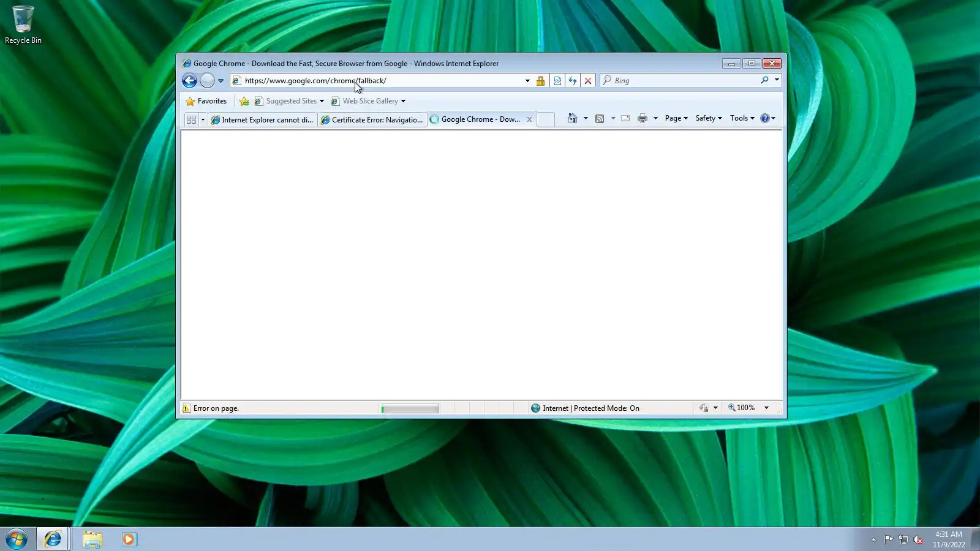980x551 pixels.
Task: Maximize the Internet Explorer window
Action: coord(752,64)
